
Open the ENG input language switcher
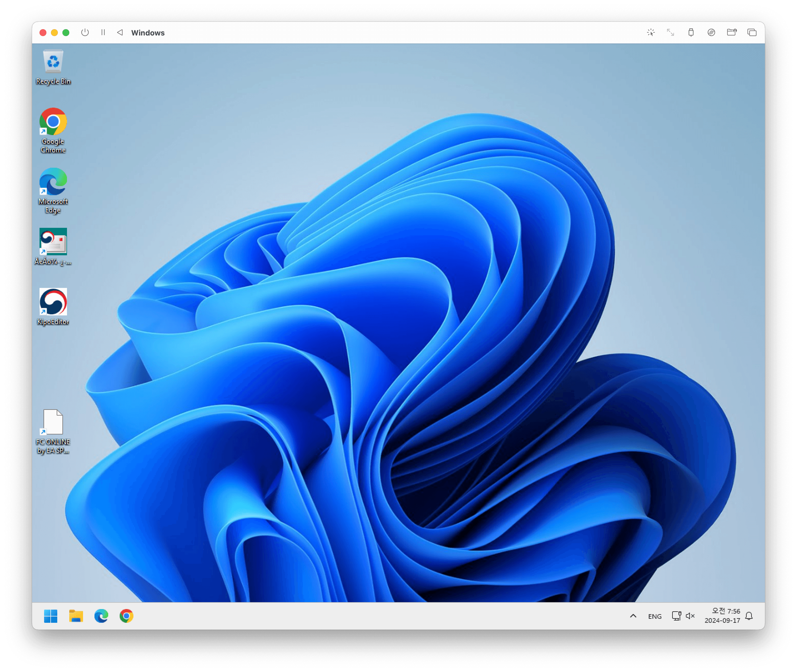654,616
